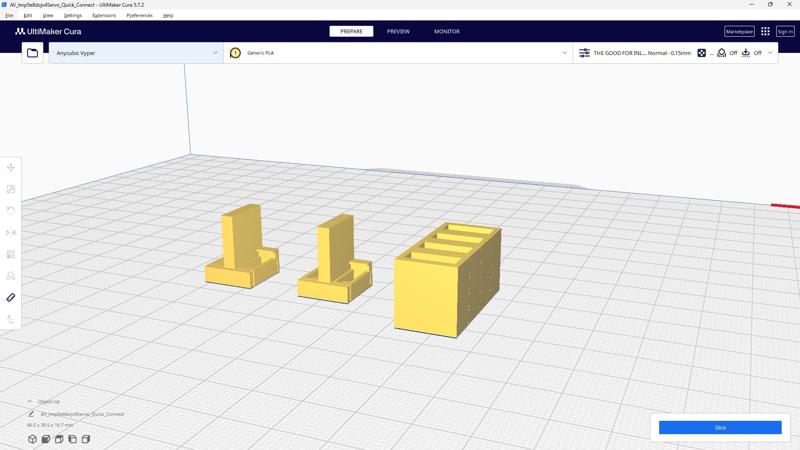Click the model dimensions text
800x450 pixels.
tap(50, 425)
